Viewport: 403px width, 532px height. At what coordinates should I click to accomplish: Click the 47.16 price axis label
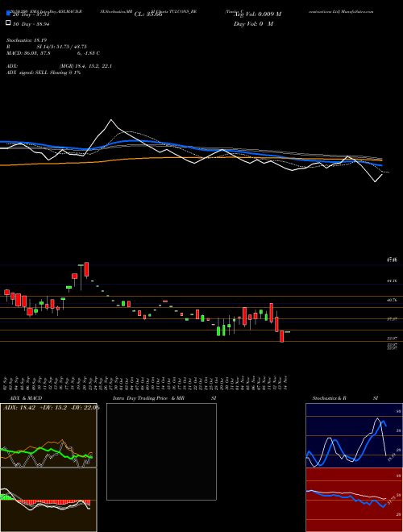pos(392,260)
